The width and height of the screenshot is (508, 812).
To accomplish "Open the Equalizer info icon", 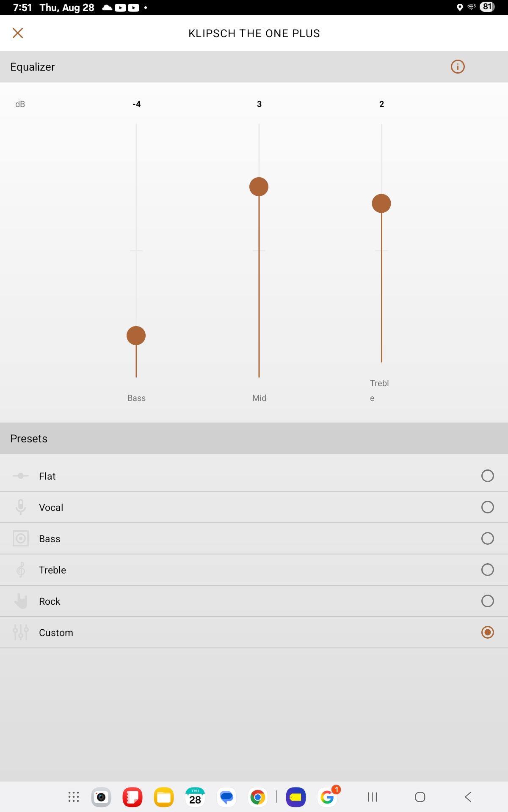I will 457,67.
